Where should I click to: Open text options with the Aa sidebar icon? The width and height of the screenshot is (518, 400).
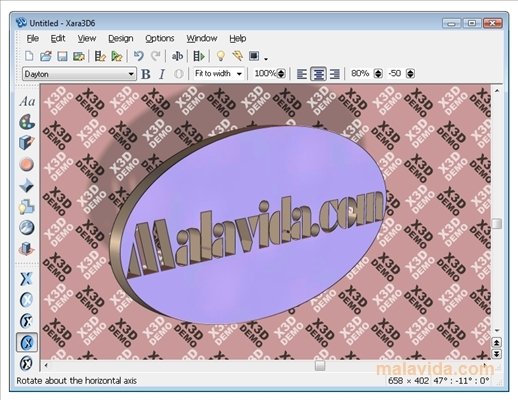coord(27,101)
